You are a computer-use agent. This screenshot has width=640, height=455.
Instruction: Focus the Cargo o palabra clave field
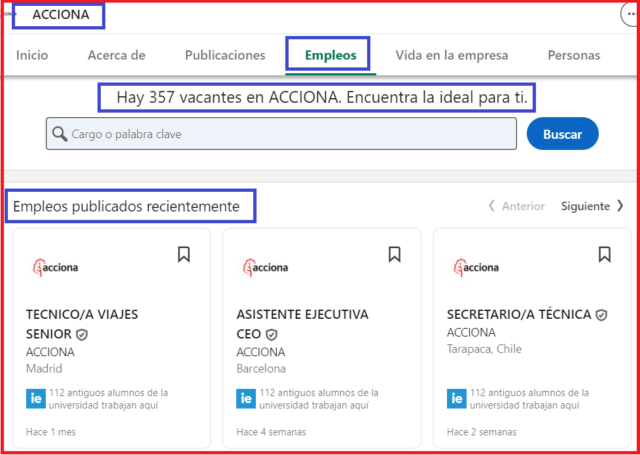tap(281, 134)
